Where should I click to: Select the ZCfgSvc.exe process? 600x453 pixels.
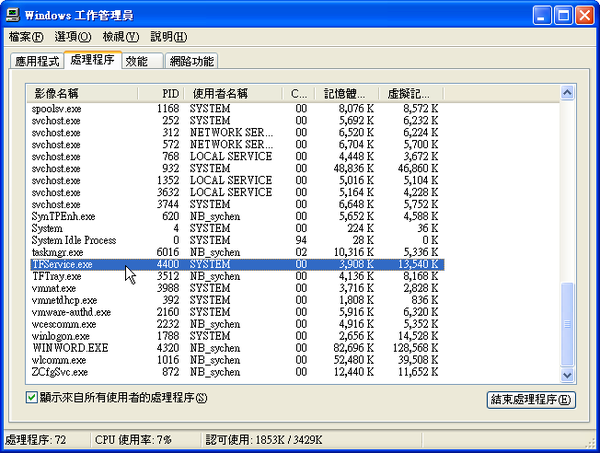click(x=237, y=372)
